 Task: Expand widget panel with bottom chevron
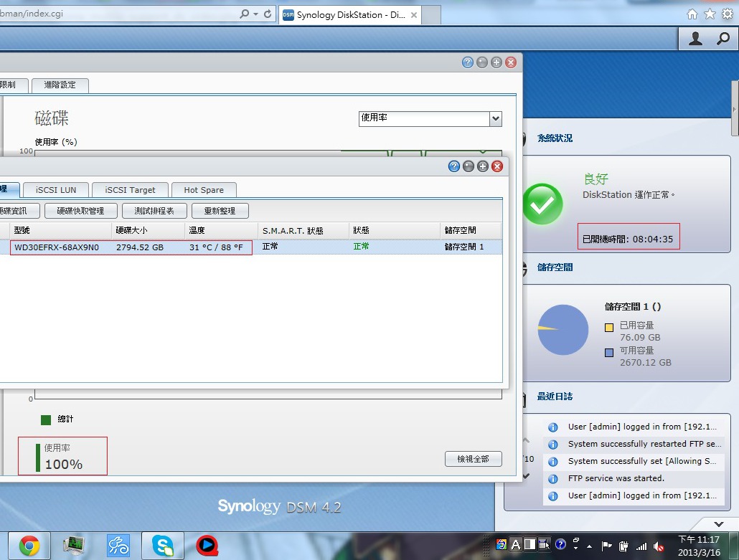click(x=719, y=523)
